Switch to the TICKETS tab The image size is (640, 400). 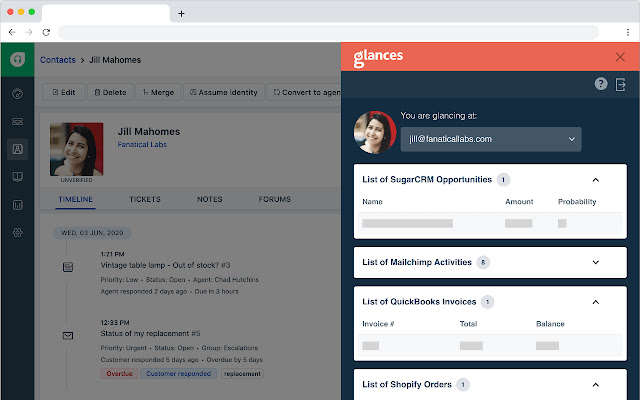tap(145, 199)
